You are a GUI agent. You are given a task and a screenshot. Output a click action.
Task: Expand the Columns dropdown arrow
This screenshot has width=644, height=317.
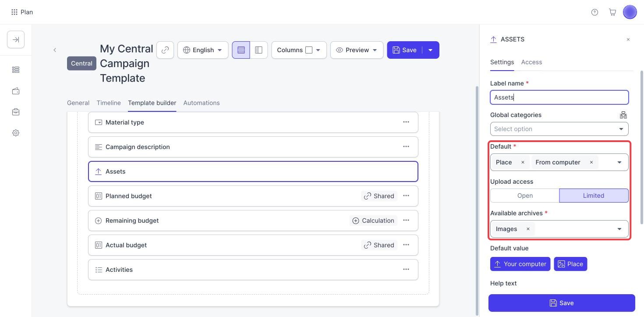318,50
